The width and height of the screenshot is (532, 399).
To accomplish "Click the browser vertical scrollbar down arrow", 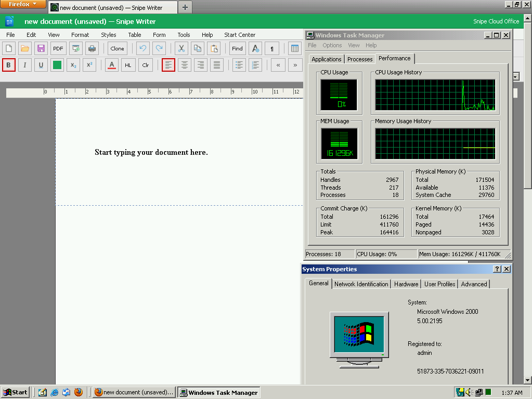I will point(528,380).
